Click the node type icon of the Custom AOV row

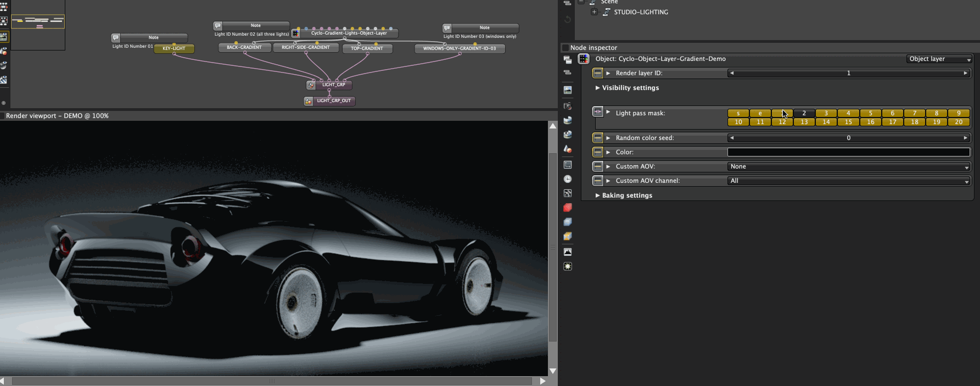pyautogui.click(x=597, y=166)
